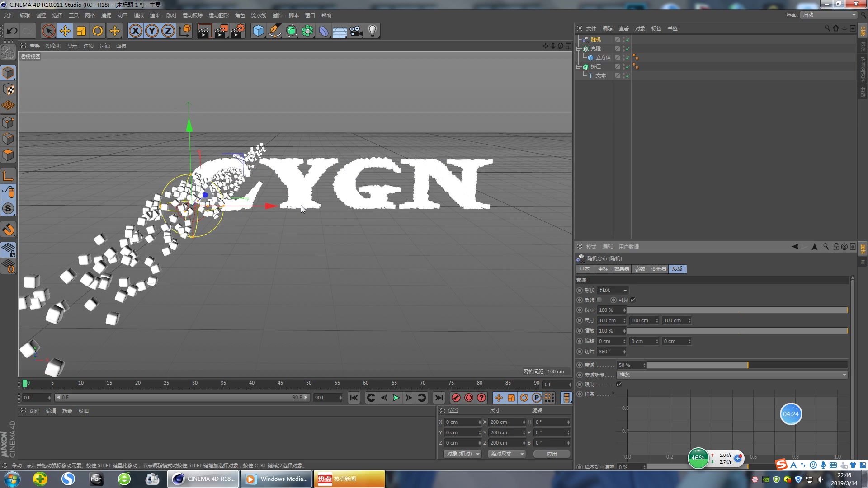Collapse the 克隆 tree node
The image size is (868, 488).
click(578, 48)
